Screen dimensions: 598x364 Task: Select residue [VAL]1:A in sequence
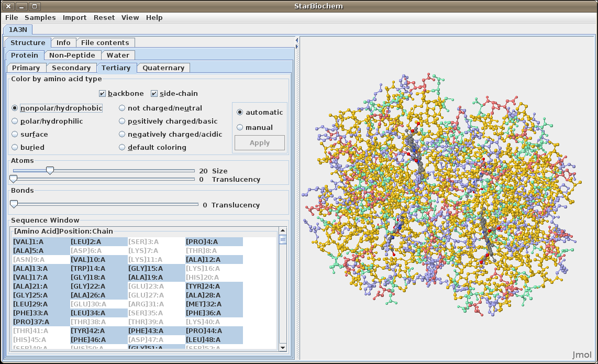pos(41,241)
